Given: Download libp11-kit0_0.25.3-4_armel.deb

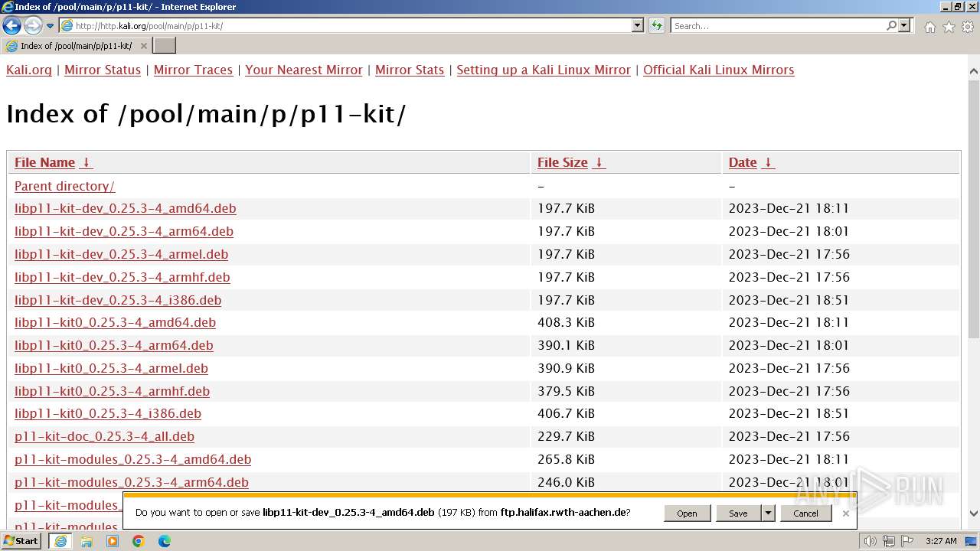Looking at the screenshot, I should tap(111, 368).
